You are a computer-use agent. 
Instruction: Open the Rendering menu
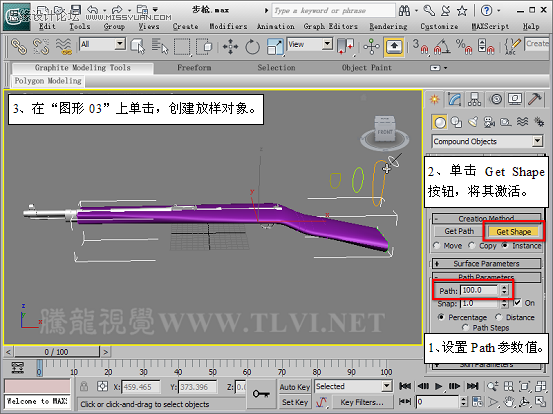(x=388, y=26)
